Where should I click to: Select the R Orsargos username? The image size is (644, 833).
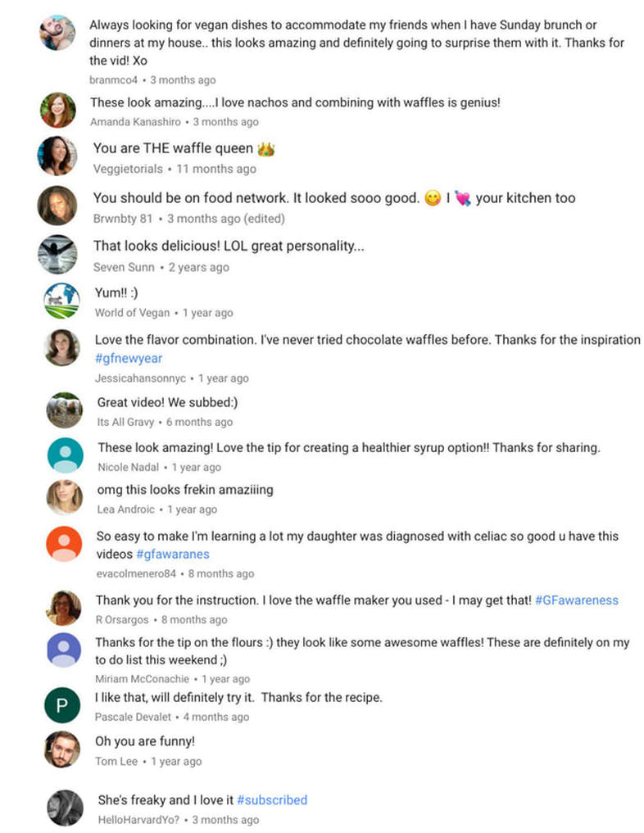pos(122,620)
